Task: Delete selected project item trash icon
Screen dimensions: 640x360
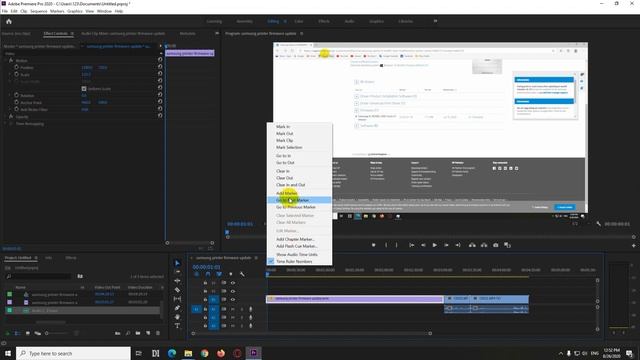Action: pyautogui.click(x=158, y=333)
